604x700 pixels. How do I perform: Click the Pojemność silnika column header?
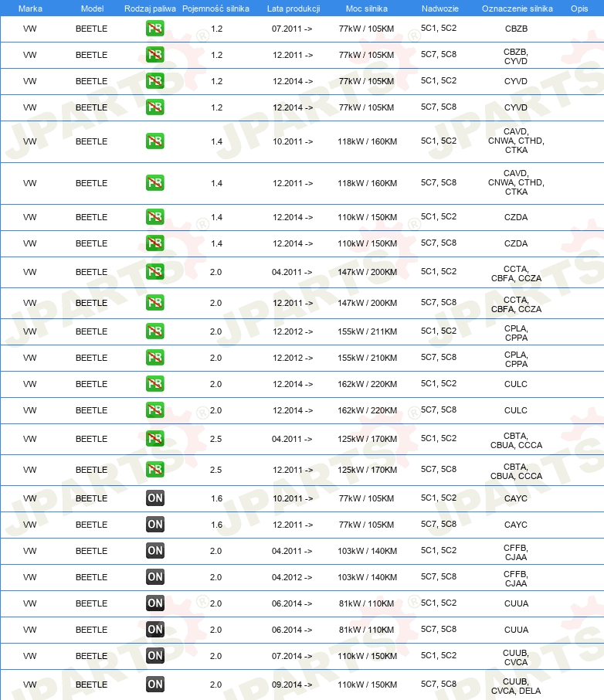click(x=215, y=8)
